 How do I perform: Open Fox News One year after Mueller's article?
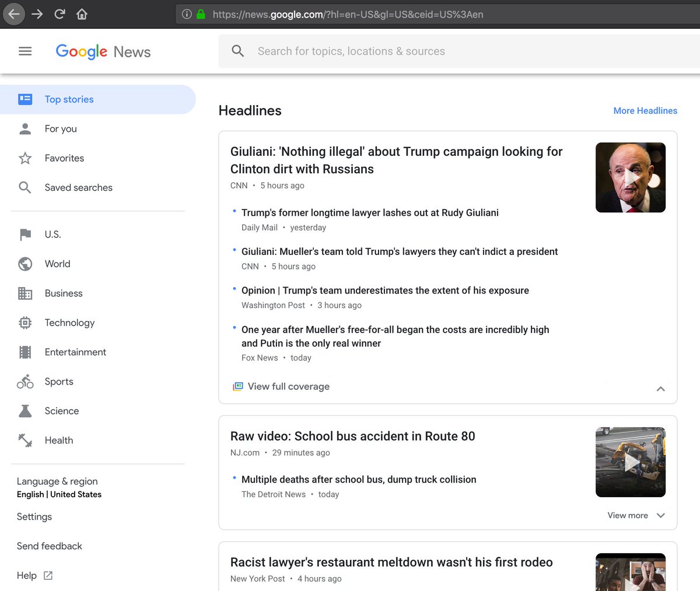tap(395, 337)
